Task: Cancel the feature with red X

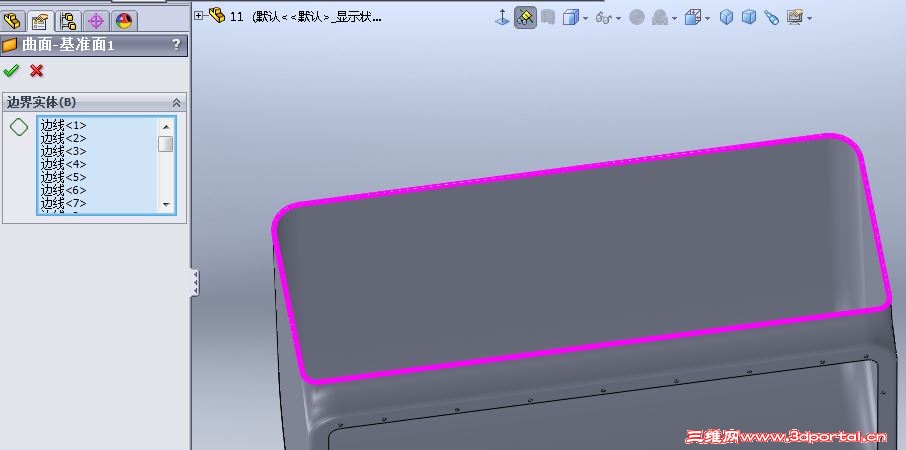Action: 36,70
